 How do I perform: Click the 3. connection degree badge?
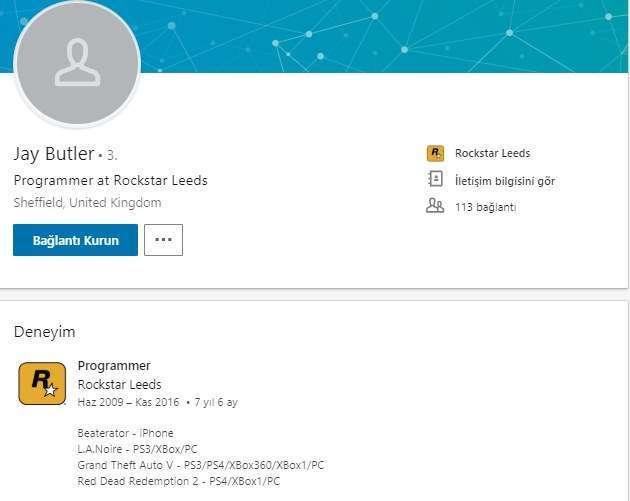click(112, 155)
